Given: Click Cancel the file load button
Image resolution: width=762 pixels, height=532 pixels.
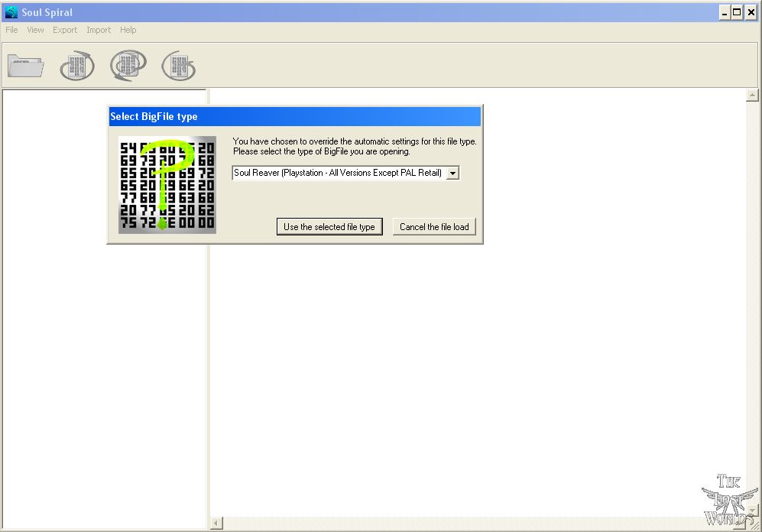Looking at the screenshot, I should click(434, 227).
